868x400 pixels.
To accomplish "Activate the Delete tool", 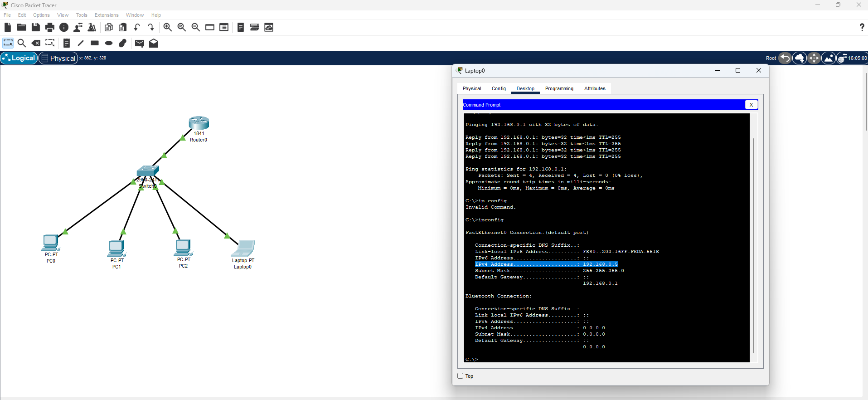I will point(36,43).
